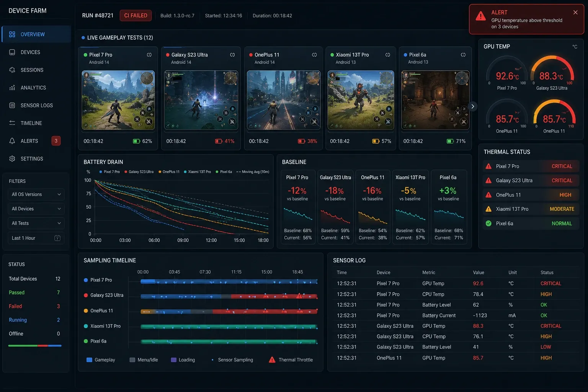Open the Pixel 7 Pro gameplay thumbnail
Image resolution: width=588 pixels, height=392 pixels.
(x=118, y=100)
